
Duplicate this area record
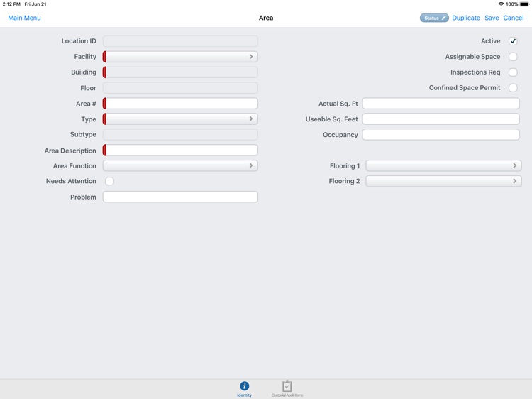coord(466,18)
